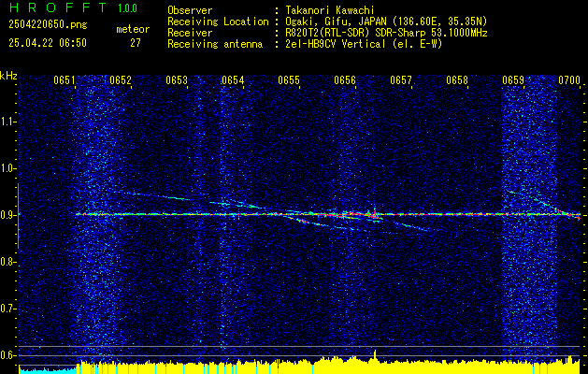Click the 0658 time marker
This screenshot has height=374, width=588.
[x=457, y=80]
